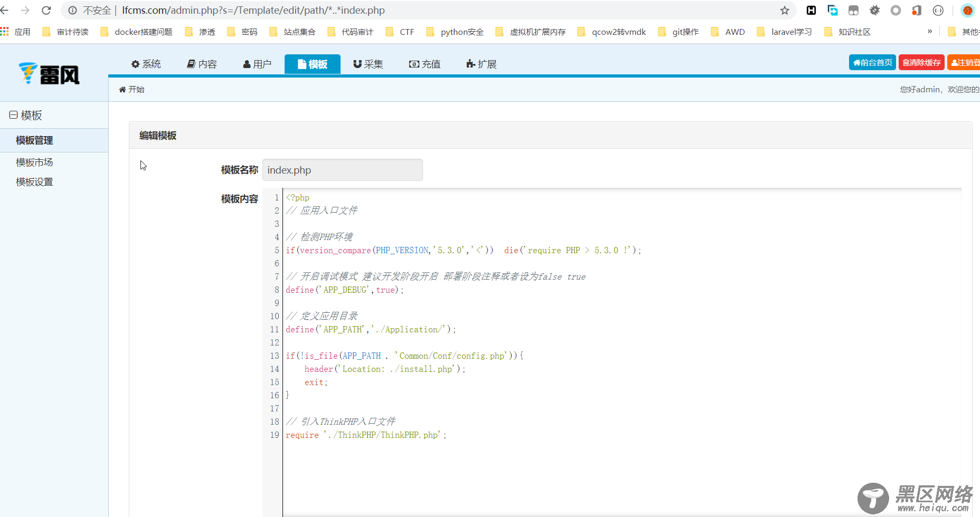Open the 内容 menu tab

click(x=202, y=64)
